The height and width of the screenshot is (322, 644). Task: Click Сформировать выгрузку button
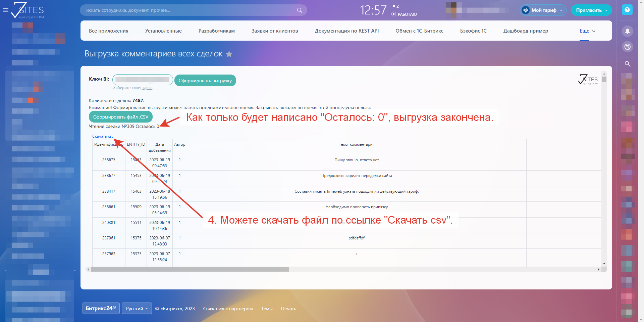[205, 81]
